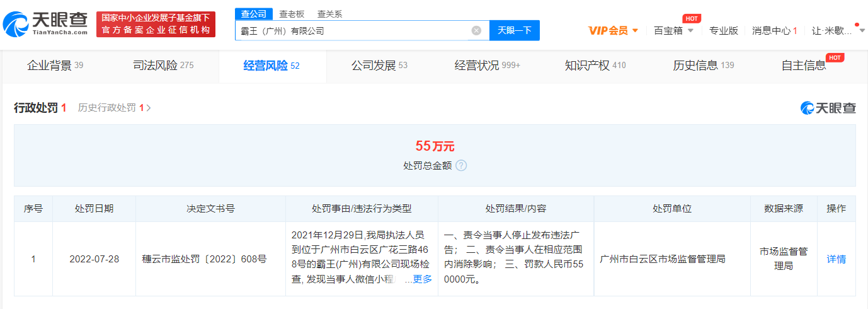
Task: Search with the 天眼一下 button
Action: click(x=515, y=30)
